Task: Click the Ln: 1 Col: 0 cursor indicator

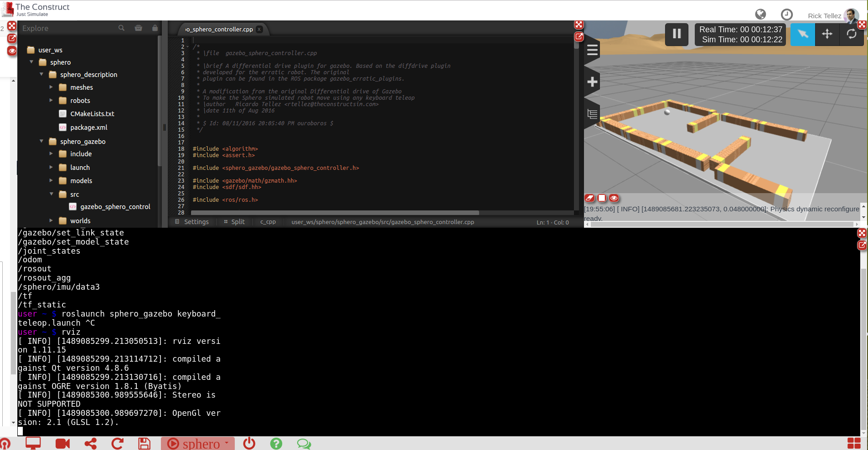Action: [553, 222]
